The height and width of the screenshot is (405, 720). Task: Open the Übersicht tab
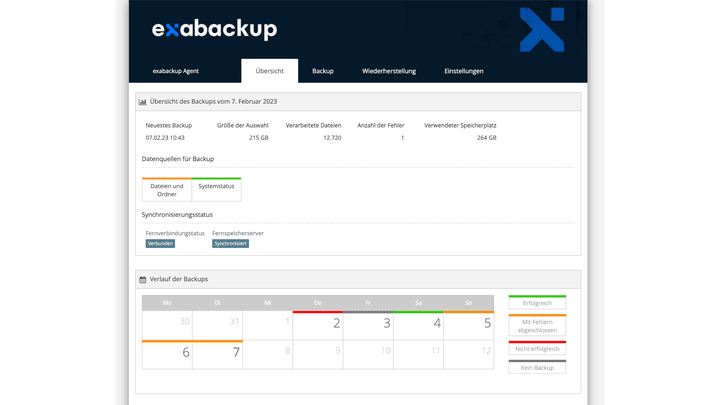[x=269, y=71]
